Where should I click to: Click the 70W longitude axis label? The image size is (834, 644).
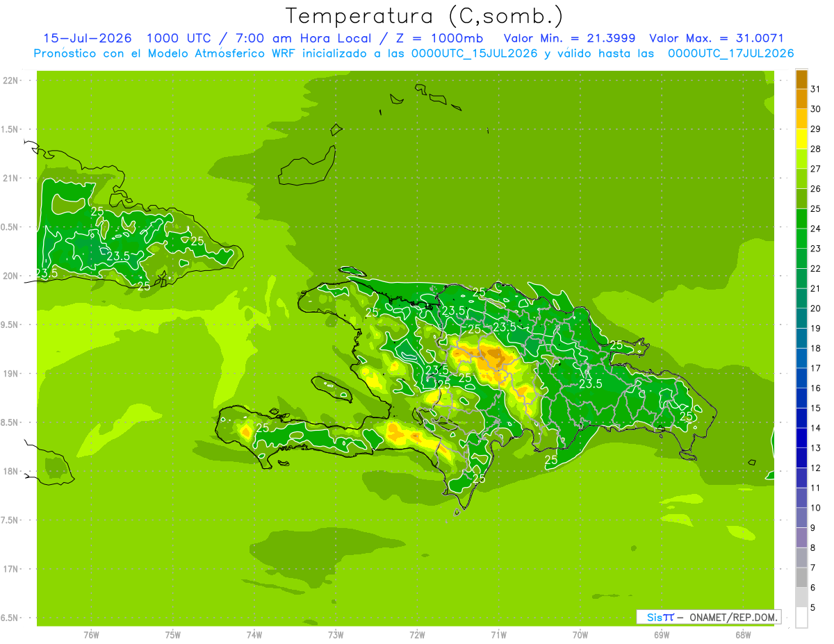pyautogui.click(x=580, y=635)
